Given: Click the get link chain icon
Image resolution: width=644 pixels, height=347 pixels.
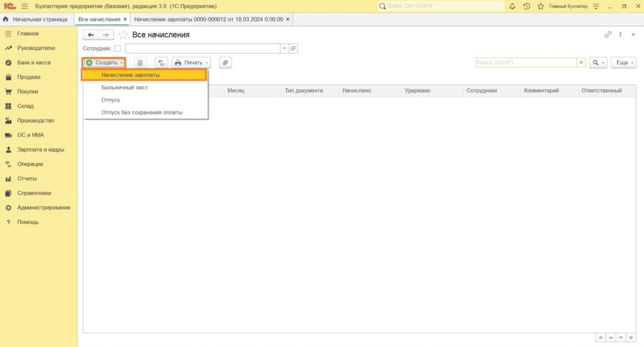Looking at the screenshot, I should tap(608, 35).
